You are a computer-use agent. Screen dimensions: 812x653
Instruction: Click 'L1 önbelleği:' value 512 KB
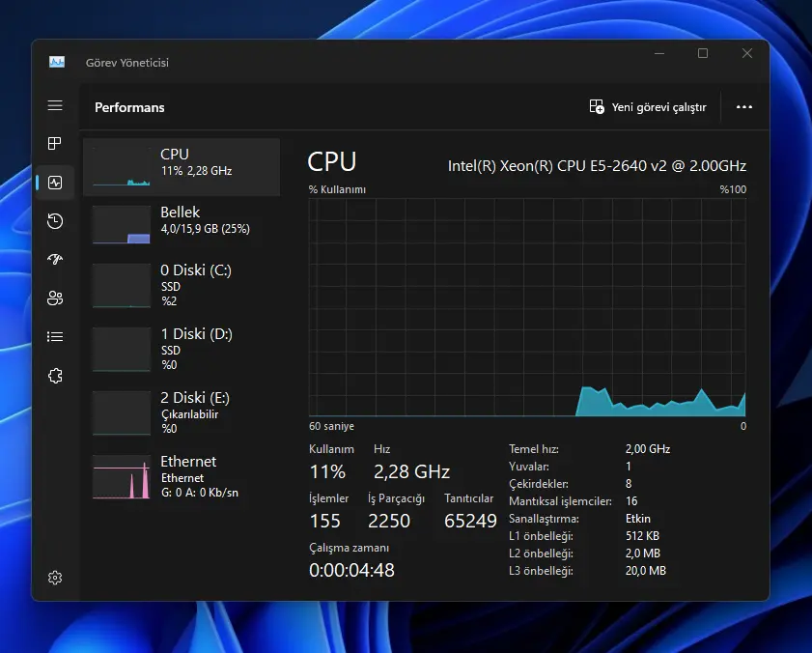pyautogui.click(x=642, y=536)
